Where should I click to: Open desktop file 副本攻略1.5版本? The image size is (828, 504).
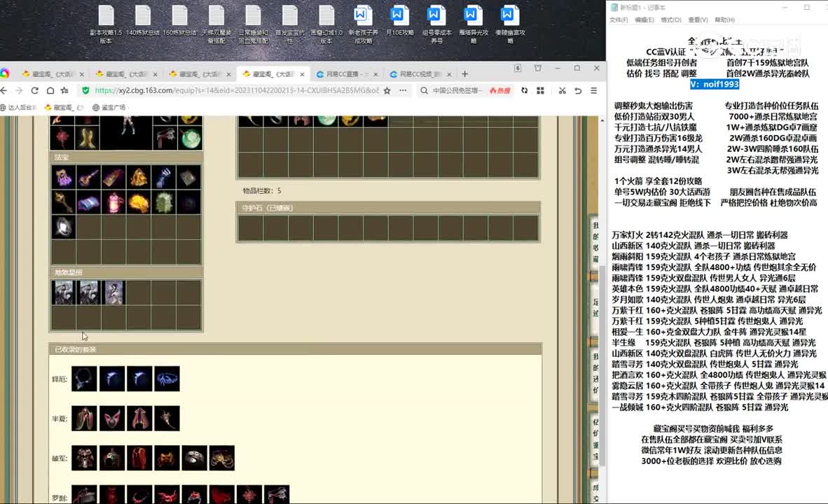(x=106, y=24)
